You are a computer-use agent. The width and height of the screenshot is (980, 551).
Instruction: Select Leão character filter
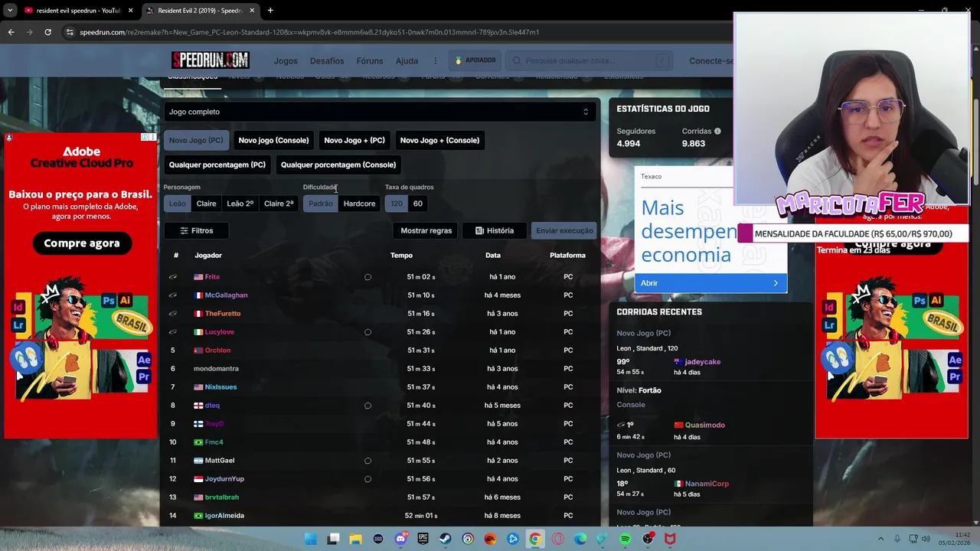point(178,204)
